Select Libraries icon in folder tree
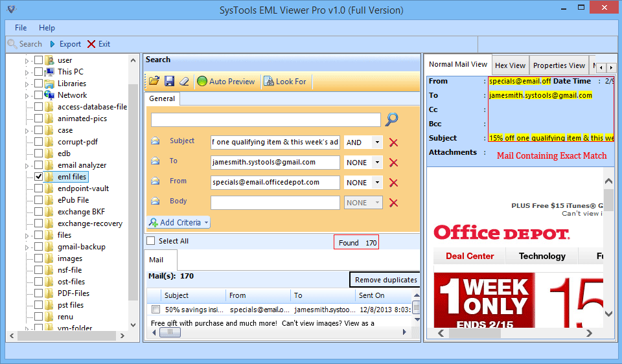 point(50,84)
